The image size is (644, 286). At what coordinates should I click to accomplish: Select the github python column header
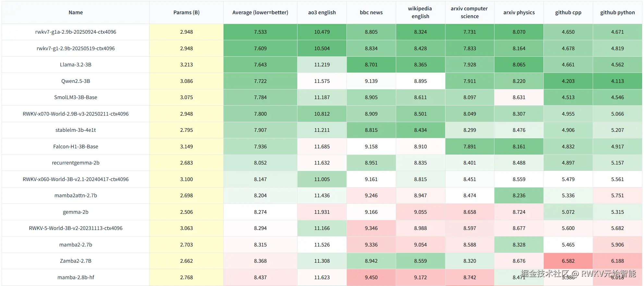click(x=617, y=13)
